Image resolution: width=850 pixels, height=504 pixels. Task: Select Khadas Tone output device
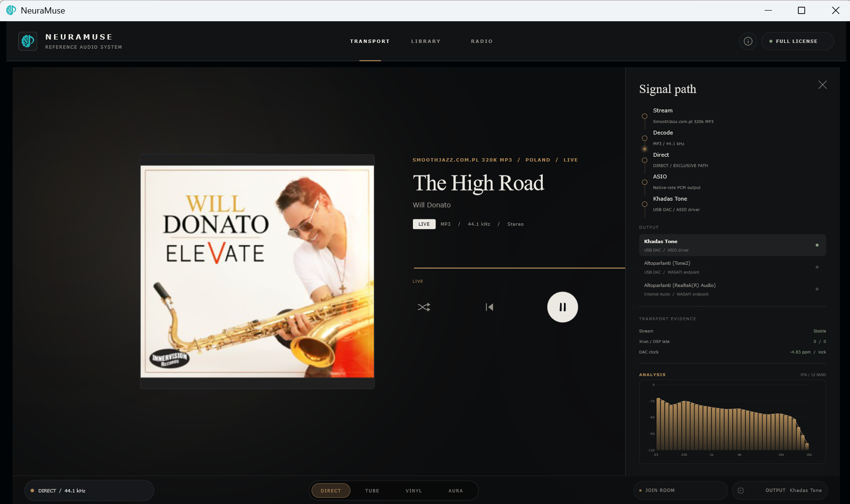click(x=732, y=245)
